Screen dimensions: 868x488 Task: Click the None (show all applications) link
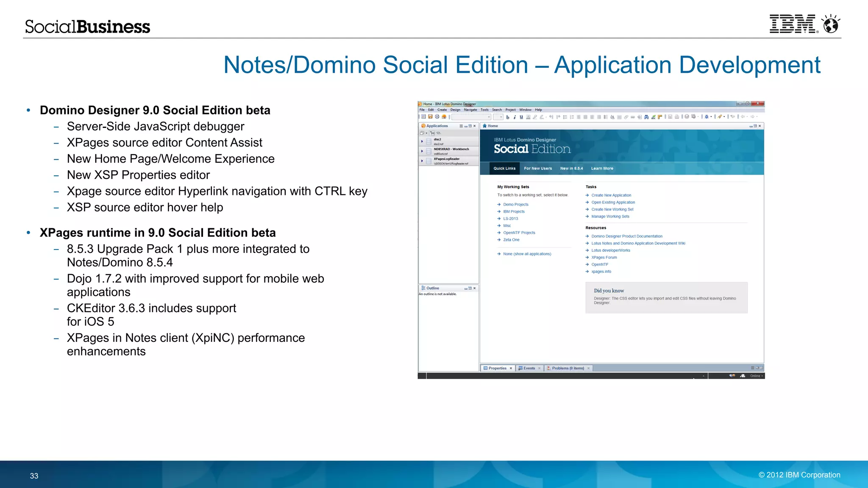pos(527,254)
